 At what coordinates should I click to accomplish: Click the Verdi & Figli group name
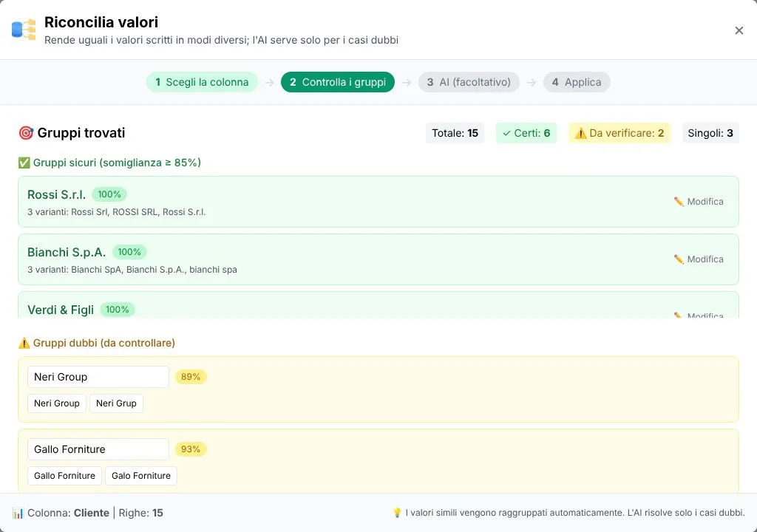(x=61, y=310)
